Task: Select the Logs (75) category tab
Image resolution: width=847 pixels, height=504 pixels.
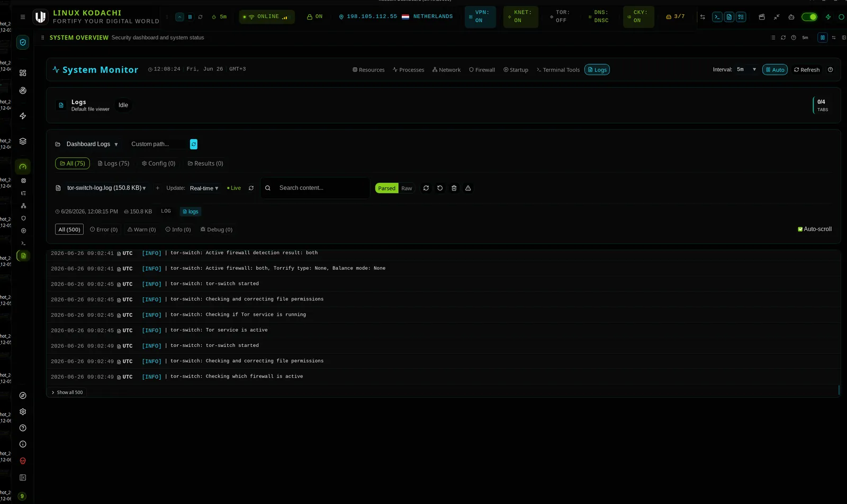Action: pyautogui.click(x=113, y=164)
